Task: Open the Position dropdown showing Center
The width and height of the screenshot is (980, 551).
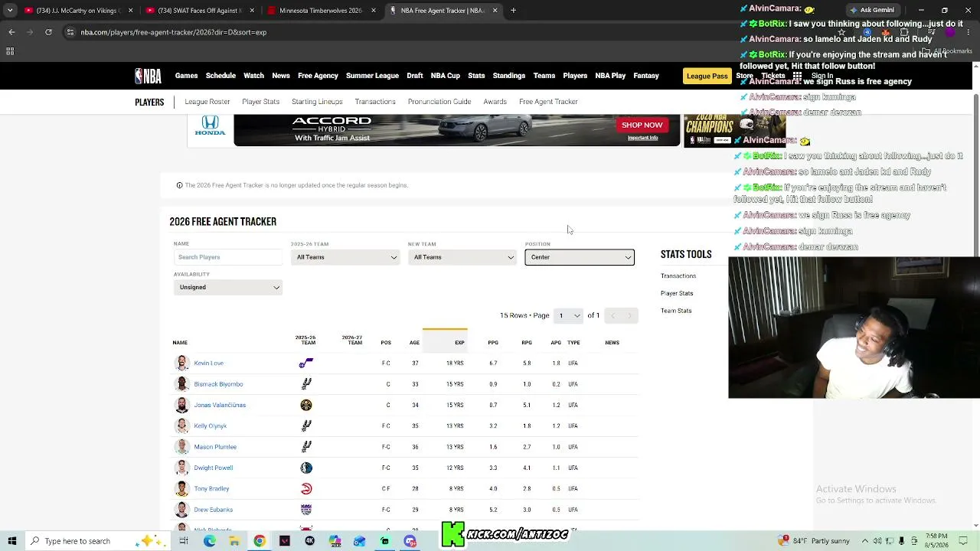Action: coord(580,257)
